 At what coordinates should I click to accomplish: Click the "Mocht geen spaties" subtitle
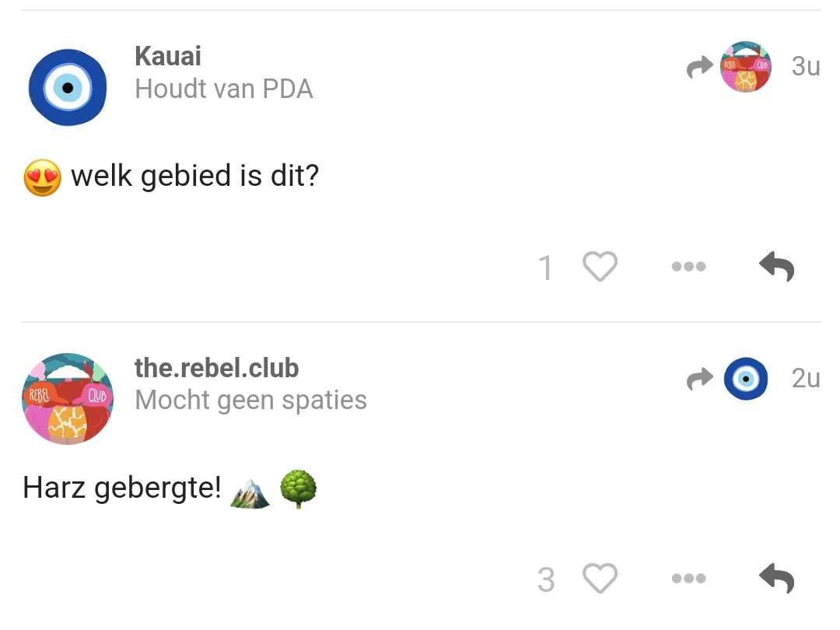tap(250, 401)
